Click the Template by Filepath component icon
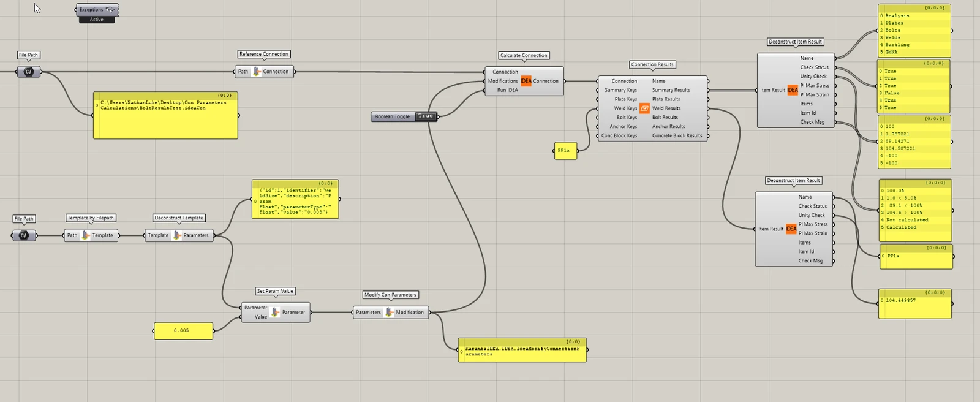This screenshot has height=402, width=980. point(86,235)
